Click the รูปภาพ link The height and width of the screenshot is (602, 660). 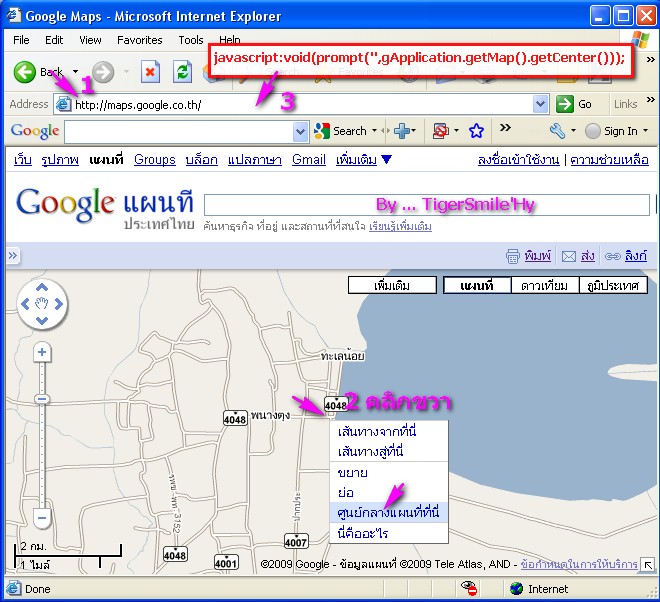[60, 160]
